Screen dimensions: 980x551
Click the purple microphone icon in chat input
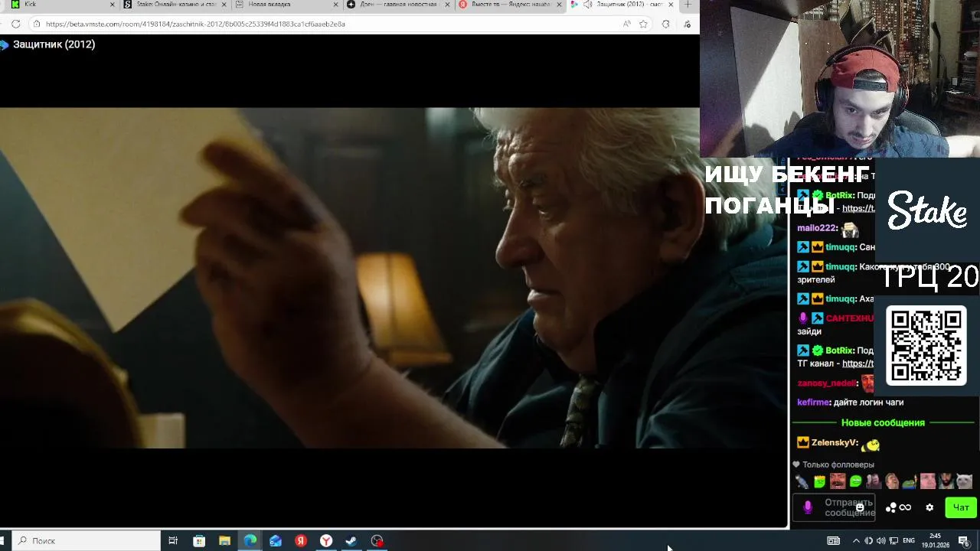tap(807, 507)
